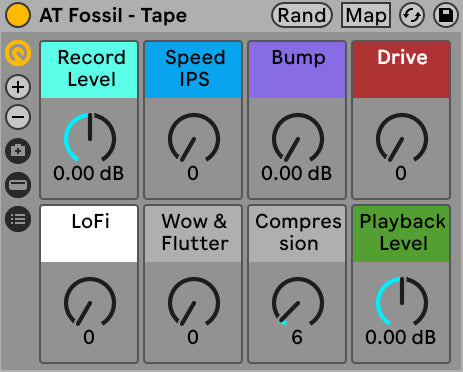Click the LoFi macro knob
The width and height of the screenshot is (463, 372).
coord(90,302)
